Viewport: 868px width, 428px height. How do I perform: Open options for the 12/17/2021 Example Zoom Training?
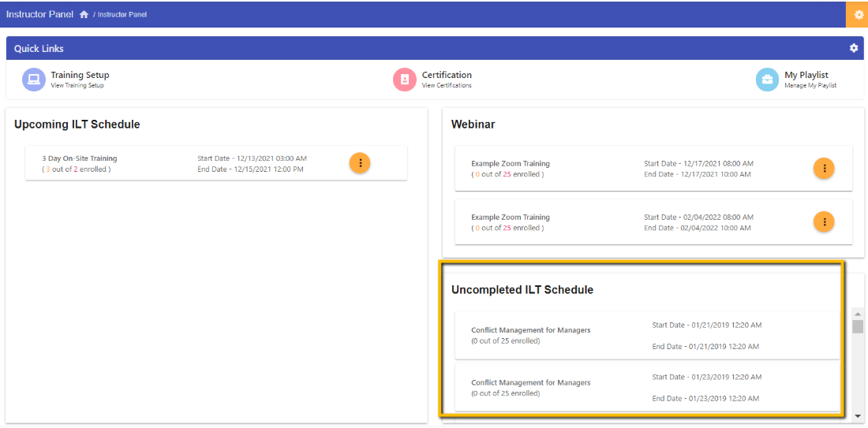(825, 168)
